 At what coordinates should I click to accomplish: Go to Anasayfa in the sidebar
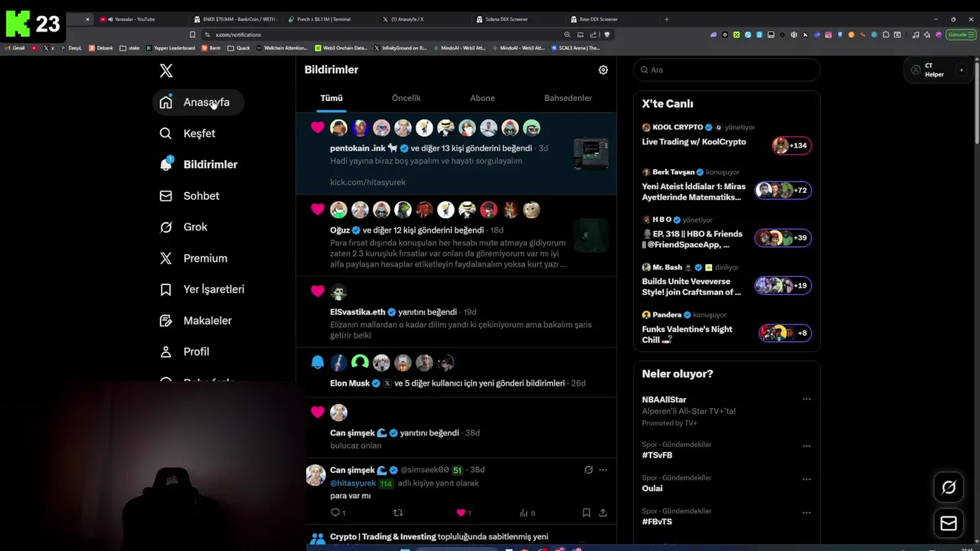[x=198, y=103]
